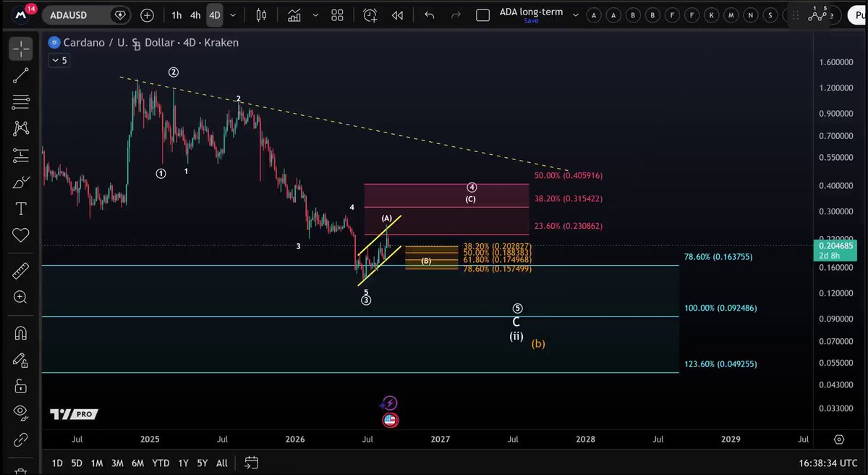Start bar replay mode
868x475 pixels.
coord(396,15)
